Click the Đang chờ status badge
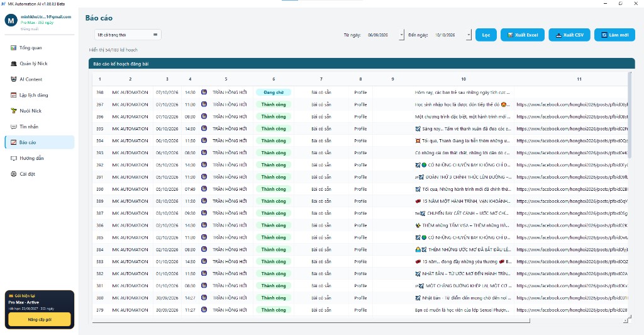Viewport: 644px width, 335px height. pyautogui.click(x=274, y=93)
